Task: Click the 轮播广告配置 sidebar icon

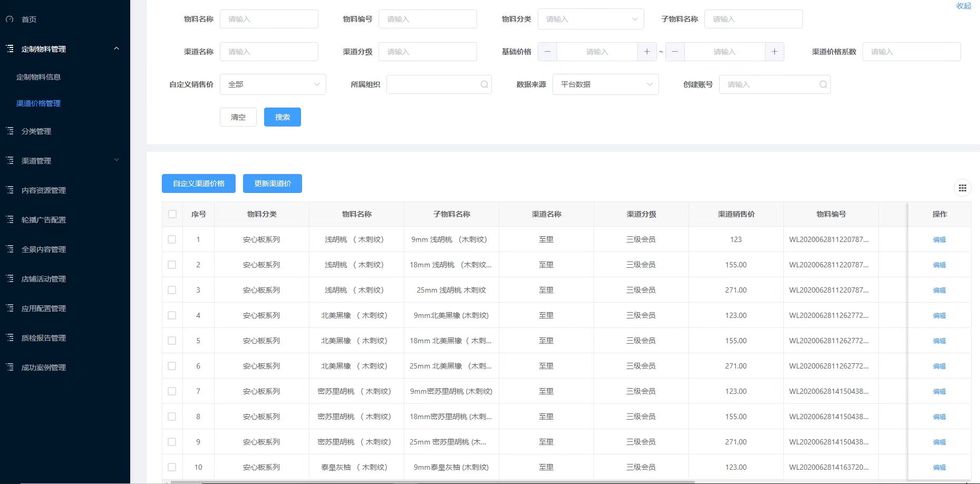Action: pos(9,219)
